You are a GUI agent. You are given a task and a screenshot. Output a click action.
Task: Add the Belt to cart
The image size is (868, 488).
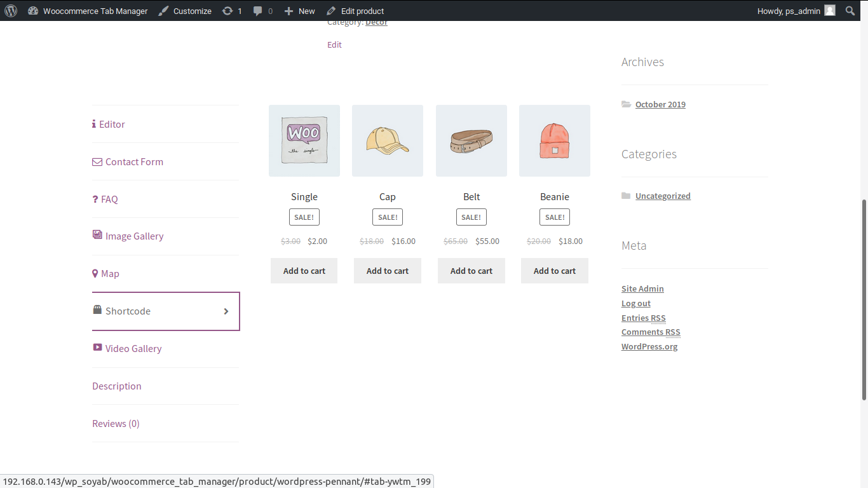tap(471, 271)
